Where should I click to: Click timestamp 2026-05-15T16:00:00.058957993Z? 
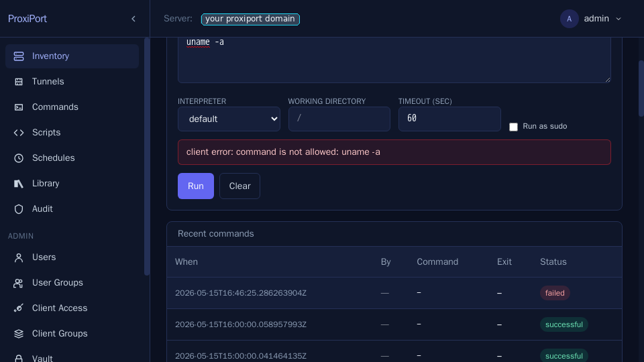click(x=241, y=324)
